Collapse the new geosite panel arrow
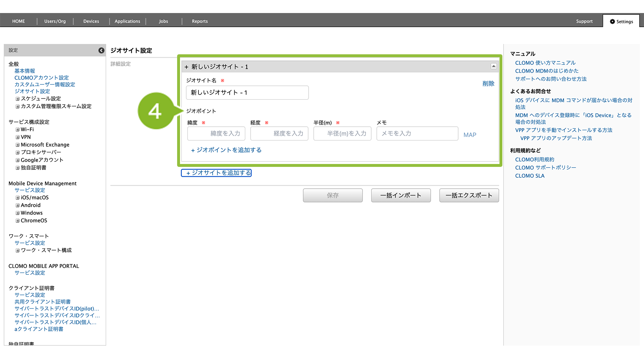 tap(493, 66)
